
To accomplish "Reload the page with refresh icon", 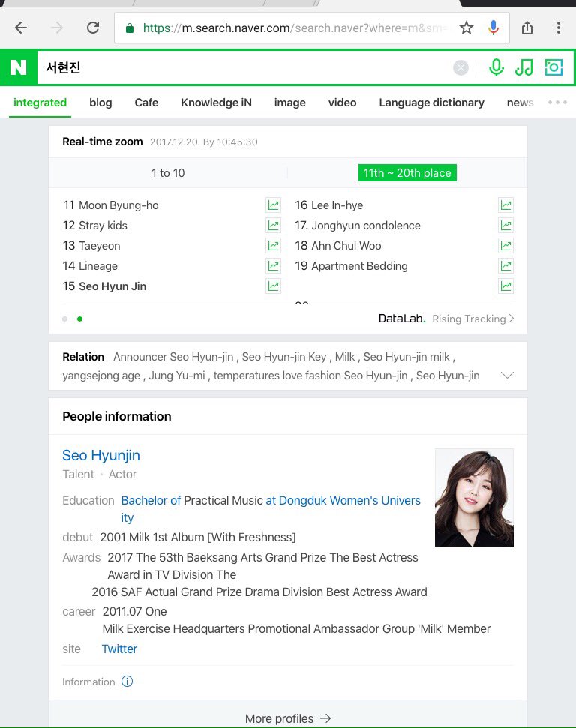I will point(93,28).
